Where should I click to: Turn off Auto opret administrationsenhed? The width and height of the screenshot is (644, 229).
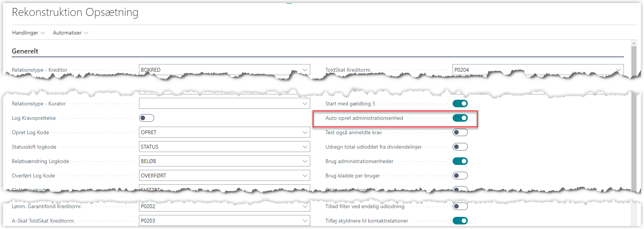point(460,118)
